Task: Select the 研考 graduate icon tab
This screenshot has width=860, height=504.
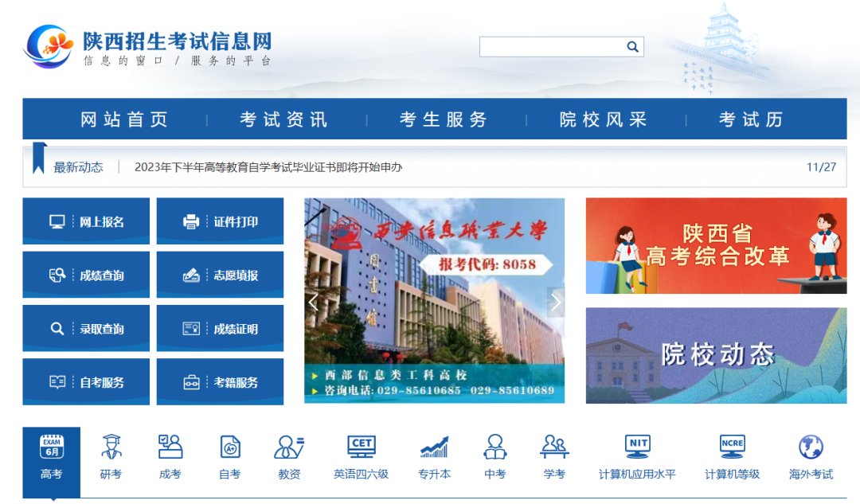Action: click(111, 457)
